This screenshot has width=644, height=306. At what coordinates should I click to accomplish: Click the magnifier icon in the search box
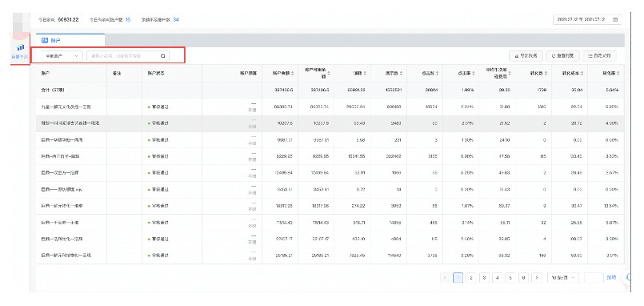tap(163, 55)
